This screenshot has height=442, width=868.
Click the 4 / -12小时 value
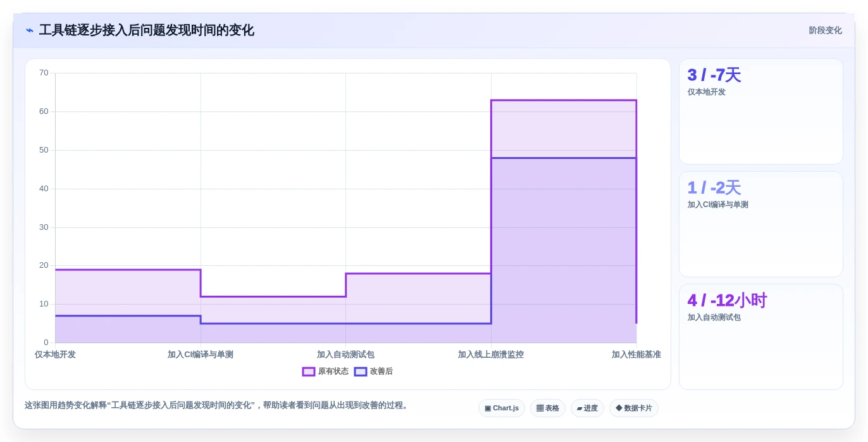(727, 301)
